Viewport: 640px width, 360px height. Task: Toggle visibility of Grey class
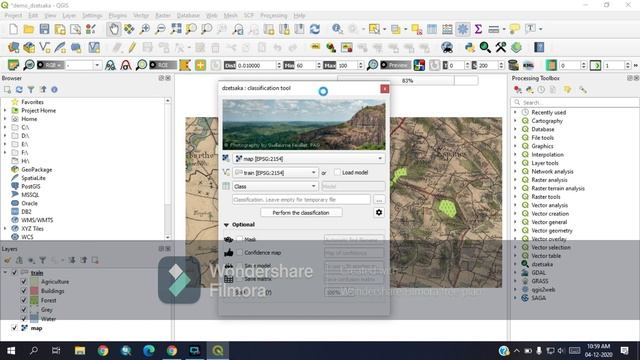(24, 310)
